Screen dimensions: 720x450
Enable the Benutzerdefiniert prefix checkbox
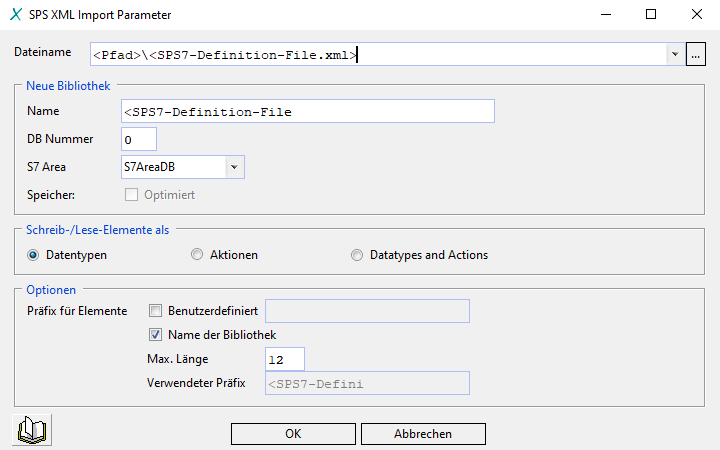click(155, 311)
